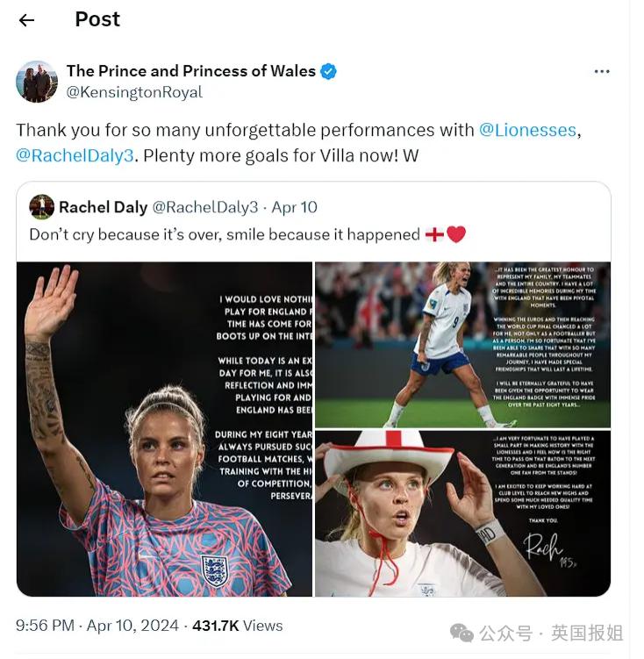Click the back arrow icon

[x=26, y=20]
